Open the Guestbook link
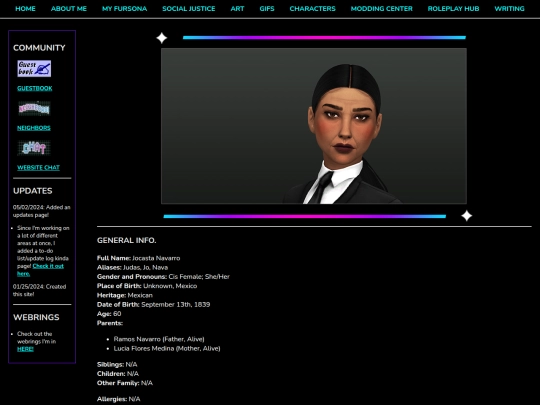The width and height of the screenshot is (540, 405). 35,89
